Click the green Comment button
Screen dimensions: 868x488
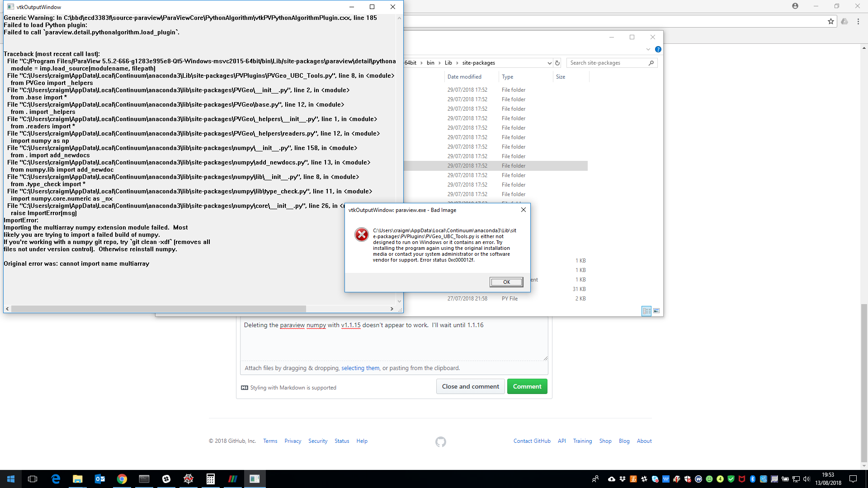coord(527,386)
